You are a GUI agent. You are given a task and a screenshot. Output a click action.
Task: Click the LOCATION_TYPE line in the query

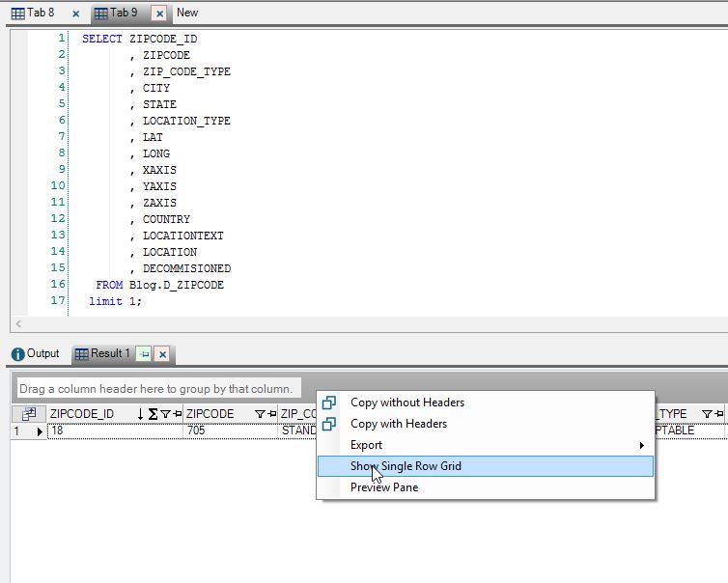tap(186, 121)
